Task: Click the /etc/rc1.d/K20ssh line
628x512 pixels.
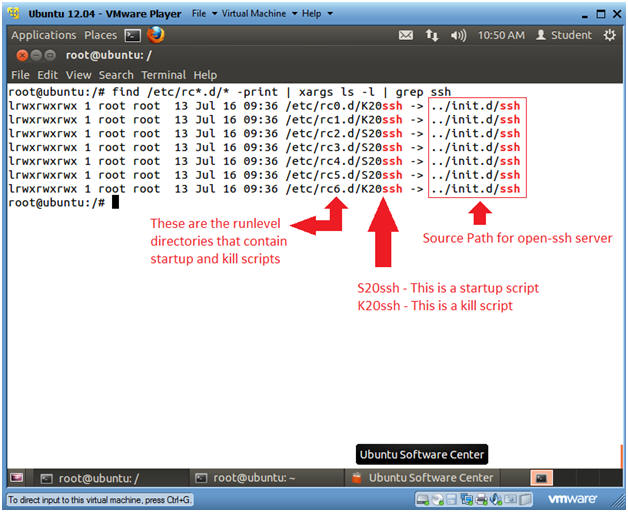Action: [264, 119]
